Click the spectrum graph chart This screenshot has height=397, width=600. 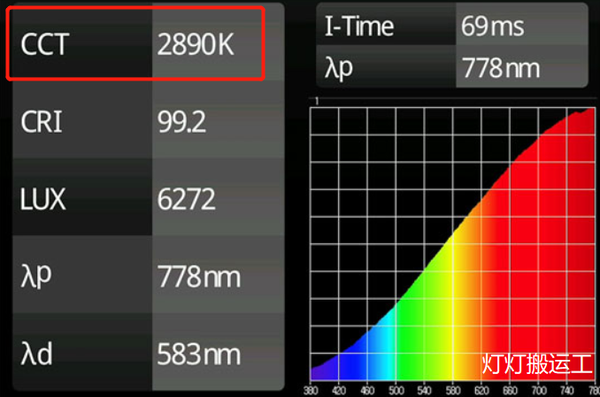coord(452,244)
